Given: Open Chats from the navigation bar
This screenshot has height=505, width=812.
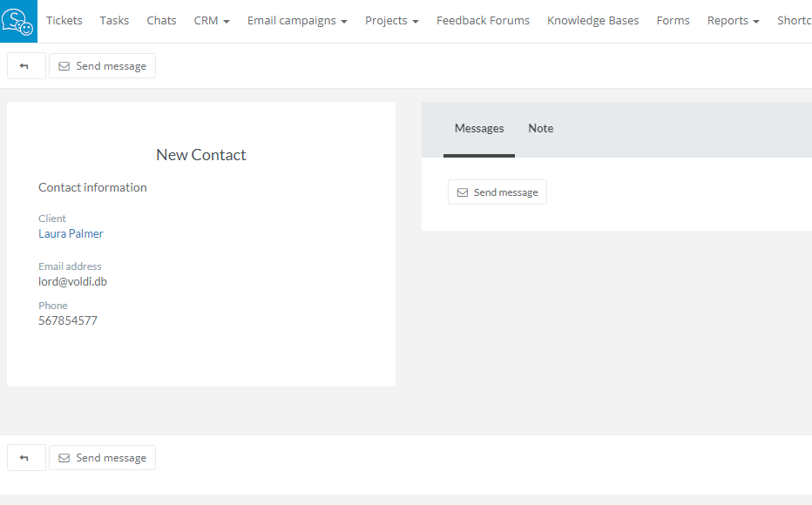Looking at the screenshot, I should (x=161, y=21).
